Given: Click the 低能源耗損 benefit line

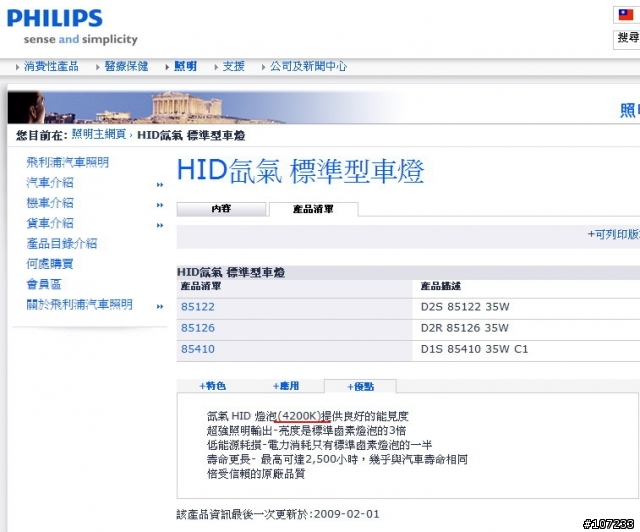Looking at the screenshot, I should tap(319, 445).
